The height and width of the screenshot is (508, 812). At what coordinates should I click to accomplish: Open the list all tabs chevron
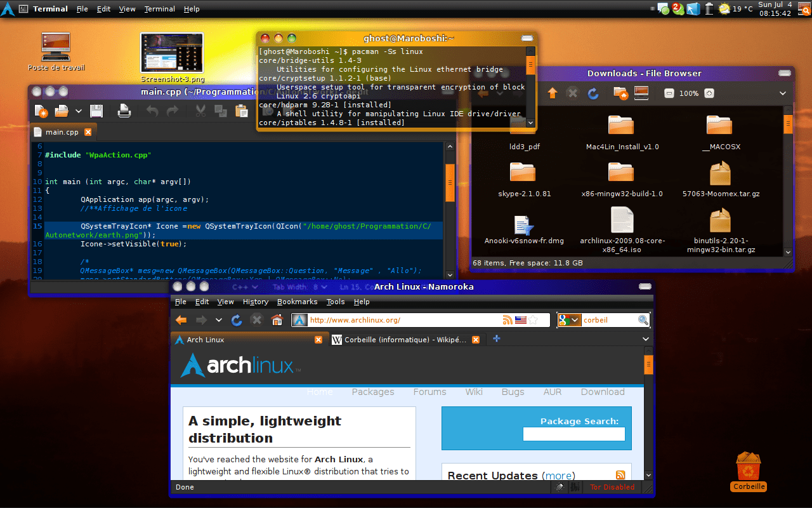pos(646,340)
